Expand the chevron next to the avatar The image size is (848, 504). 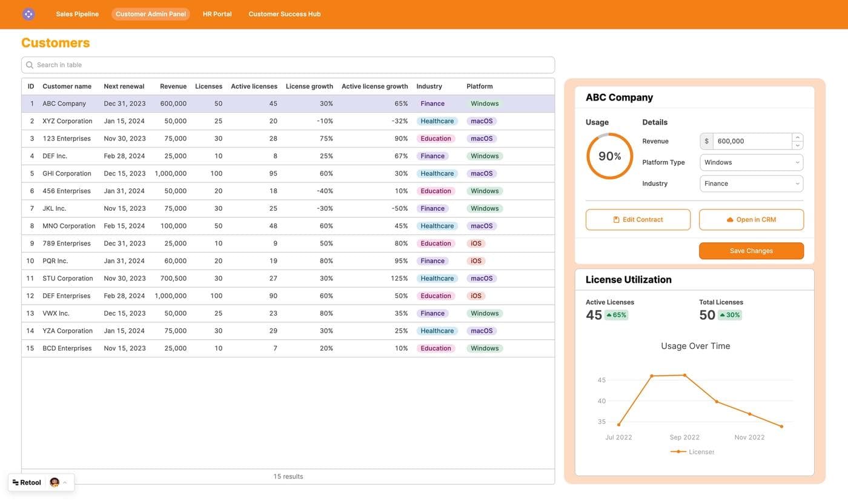pyautogui.click(x=64, y=481)
